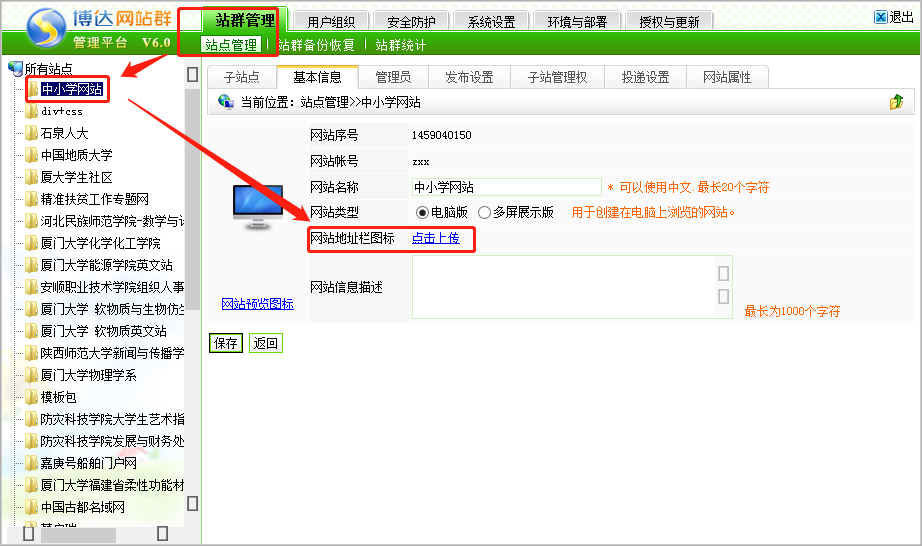Click the folder icon beside 石泉人大

tap(32, 133)
